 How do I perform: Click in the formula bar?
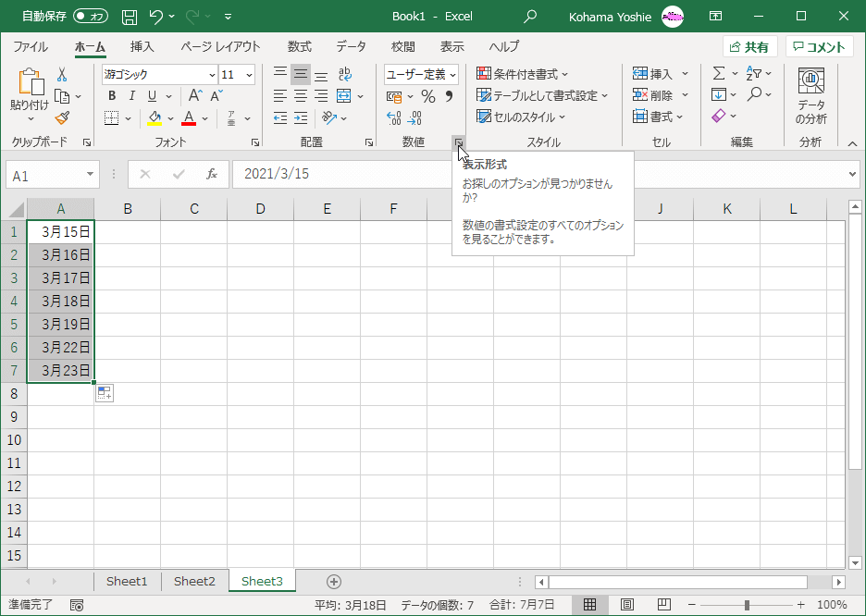point(537,175)
